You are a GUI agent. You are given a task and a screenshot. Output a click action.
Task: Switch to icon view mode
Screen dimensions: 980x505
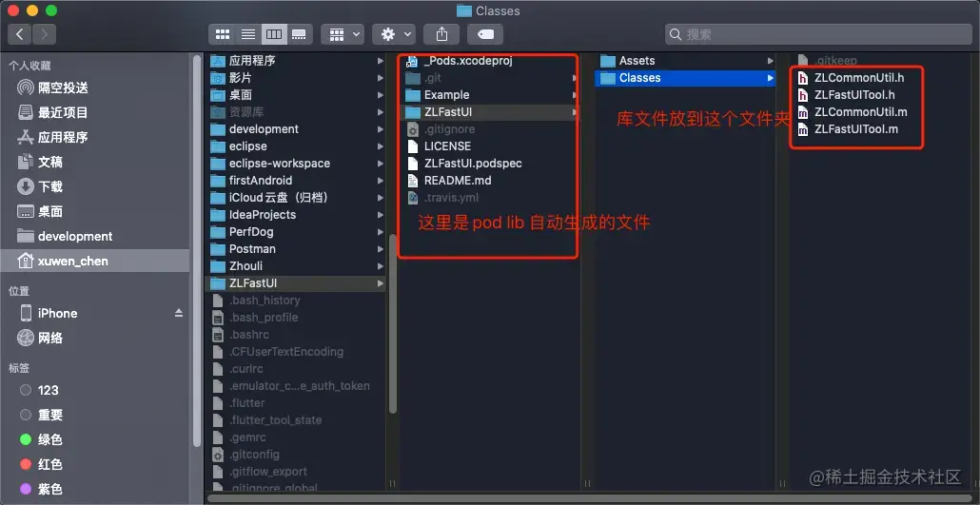pyautogui.click(x=223, y=33)
